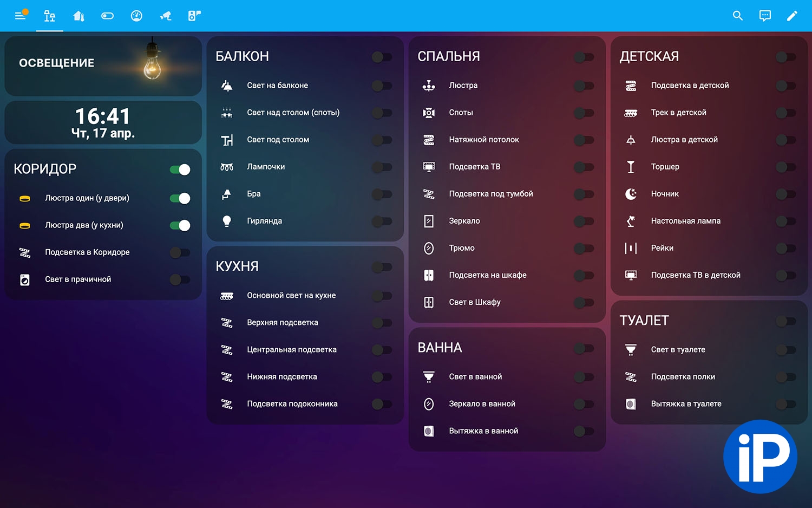Viewport: 812px width, 508px height.
Task: Enable Свет в прачичной switch
Action: [x=180, y=279]
